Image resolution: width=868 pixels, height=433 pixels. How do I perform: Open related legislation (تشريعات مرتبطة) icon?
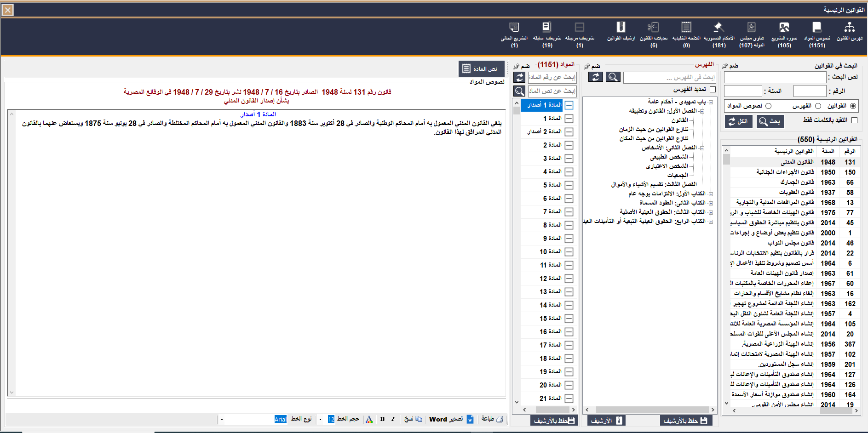point(580,28)
